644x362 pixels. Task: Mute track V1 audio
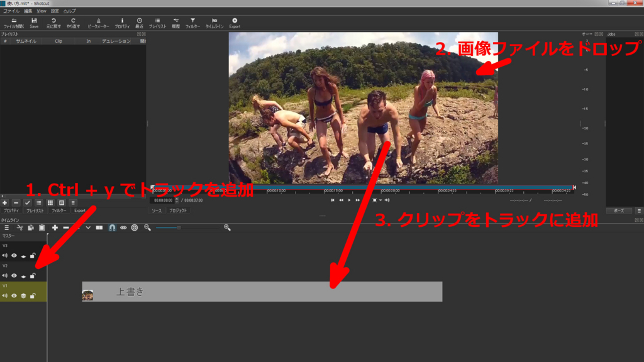(x=4, y=295)
